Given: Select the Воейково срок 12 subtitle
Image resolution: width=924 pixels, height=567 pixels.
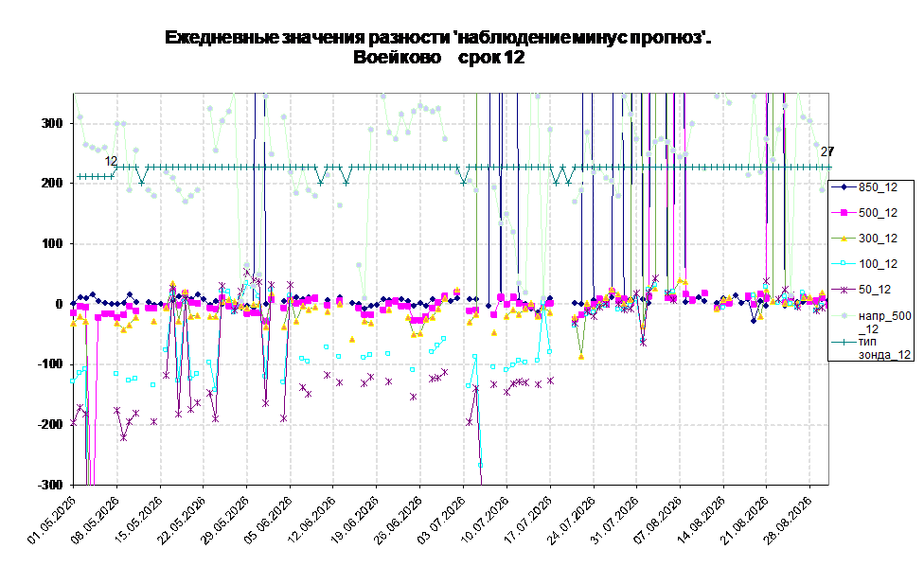Looking at the screenshot, I should 438,57.
